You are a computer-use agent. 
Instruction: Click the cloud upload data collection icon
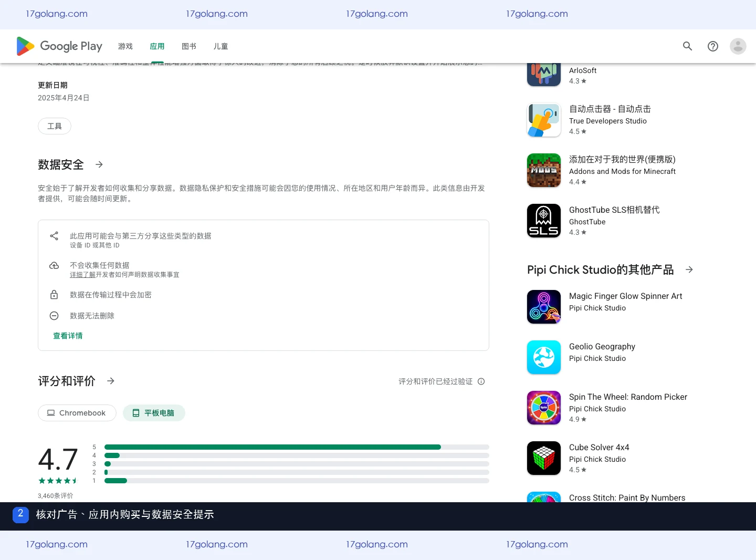pyautogui.click(x=54, y=265)
